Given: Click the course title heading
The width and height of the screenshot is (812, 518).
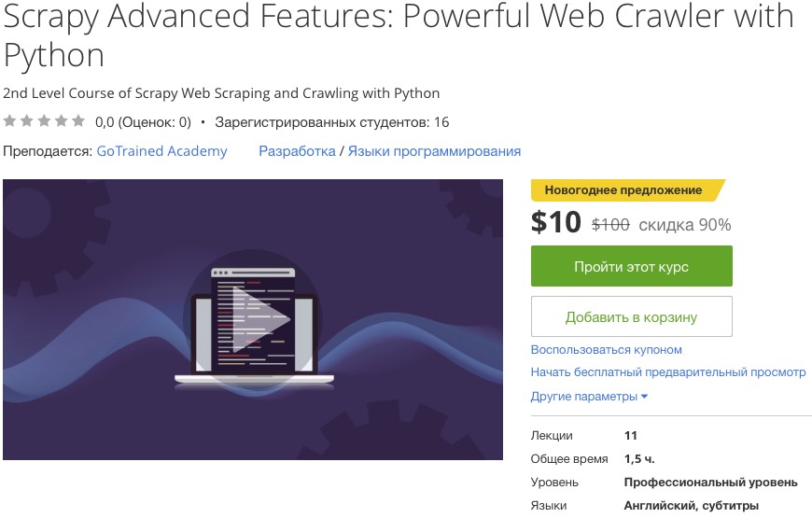Looking at the screenshot, I should (x=399, y=35).
